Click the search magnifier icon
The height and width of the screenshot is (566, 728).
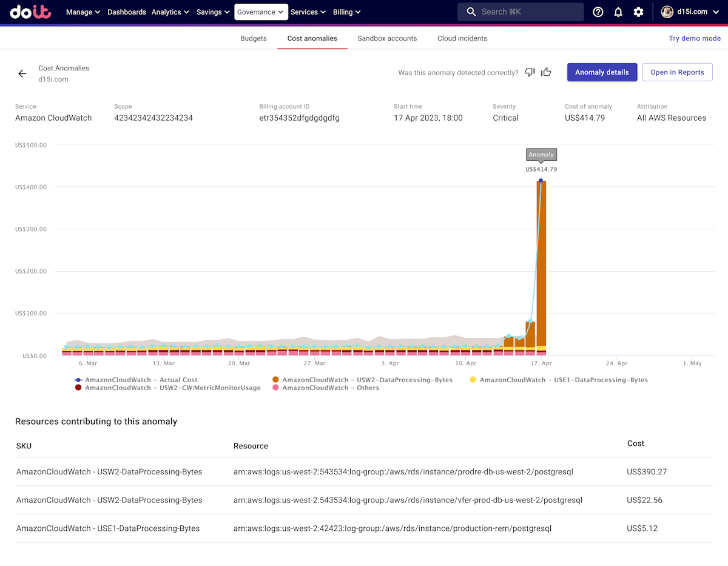pos(471,12)
